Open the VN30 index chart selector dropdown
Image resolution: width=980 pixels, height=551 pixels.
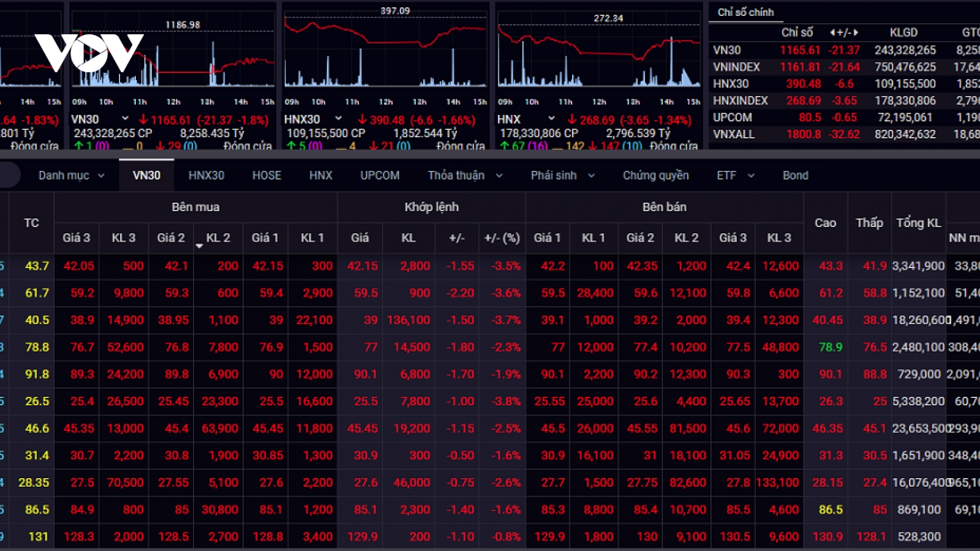coord(125,119)
